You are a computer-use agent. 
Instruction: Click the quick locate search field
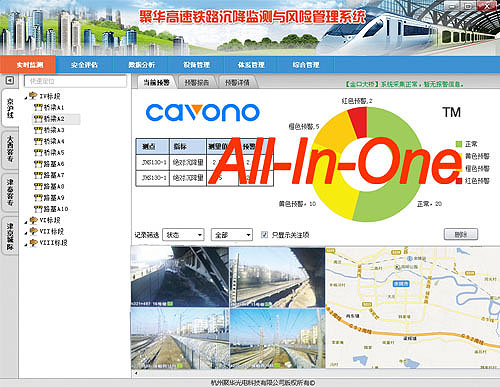point(76,81)
